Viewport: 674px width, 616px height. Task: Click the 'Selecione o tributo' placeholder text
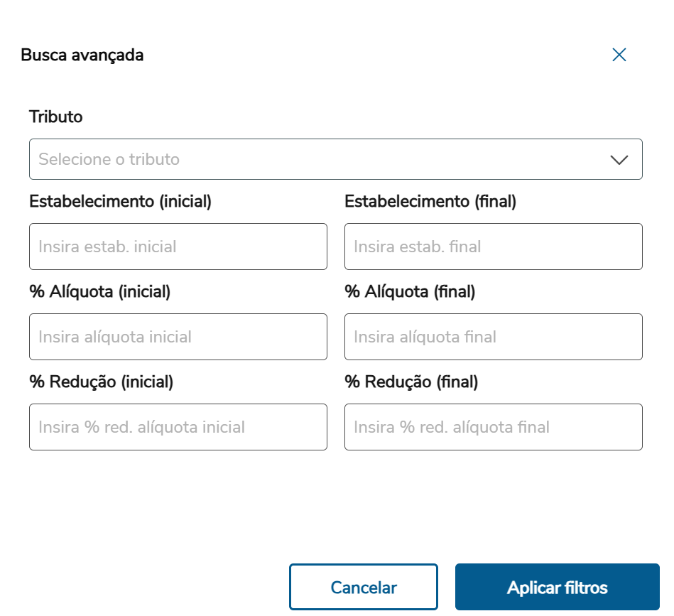pyautogui.click(x=109, y=159)
